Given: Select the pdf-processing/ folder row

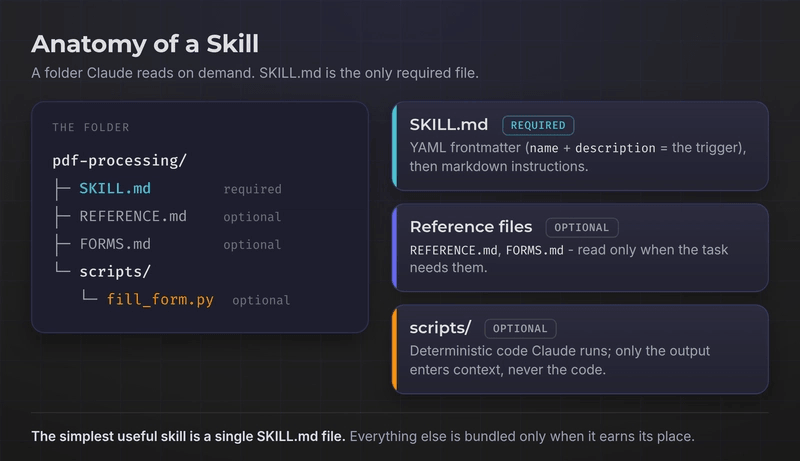Looking at the screenshot, I should (119, 161).
